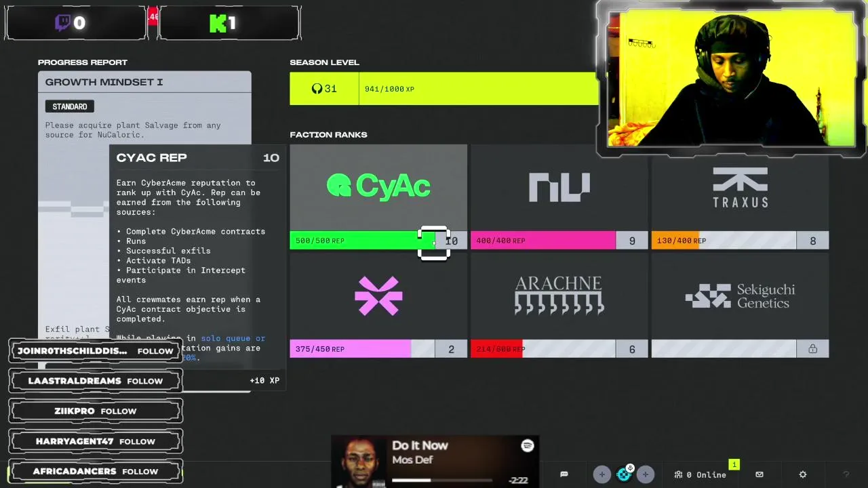This screenshot has width=868, height=488.
Task: Click the Arachne 214/600 REP red bar
Action: pyautogui.click(x=543, y=349)
